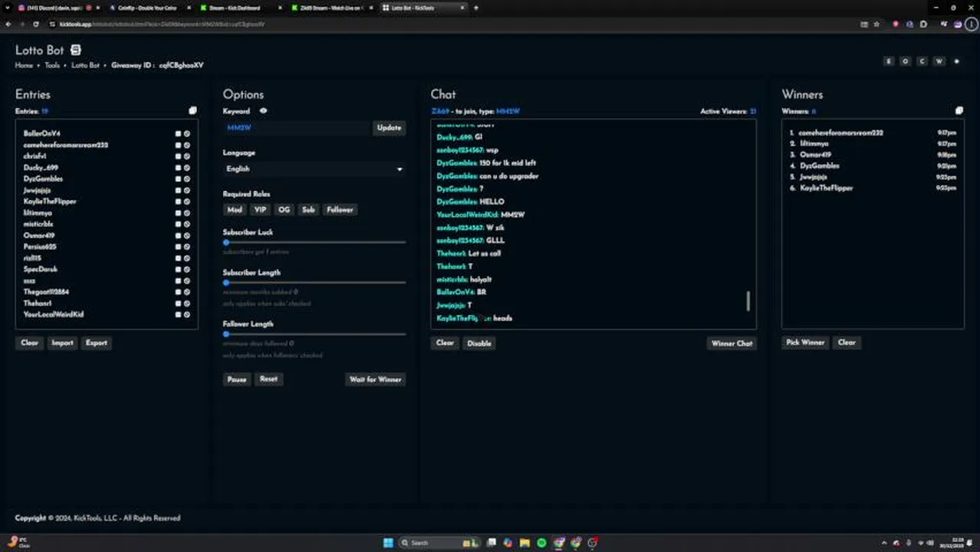
Task: Pause the giveaway entries
Action: pos(237,379)
